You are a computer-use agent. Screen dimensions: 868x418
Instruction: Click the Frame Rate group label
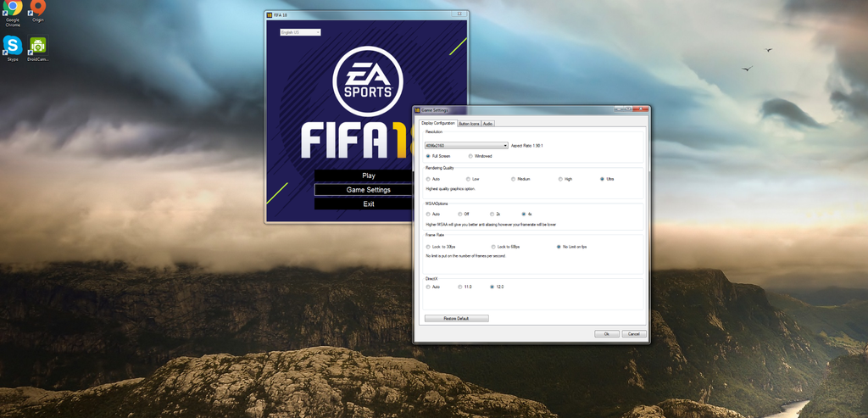[434, 236]
